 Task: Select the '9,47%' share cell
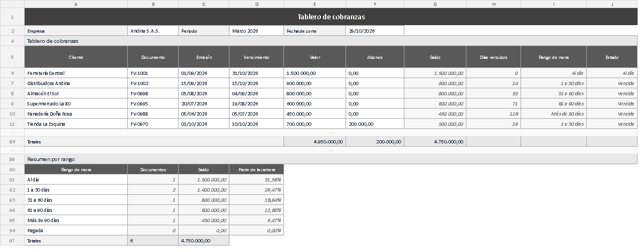(257, 220)
